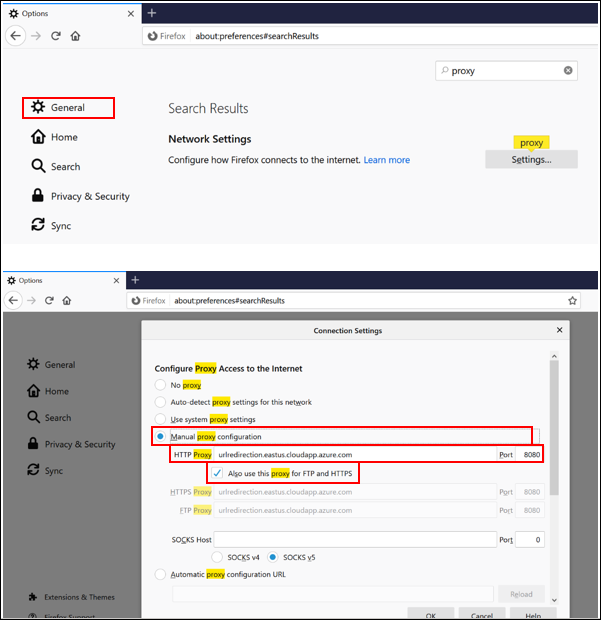601x620 pixels.
Task: Click the HTTP Proxy port field showing 8080
Action: click(530, 455)
